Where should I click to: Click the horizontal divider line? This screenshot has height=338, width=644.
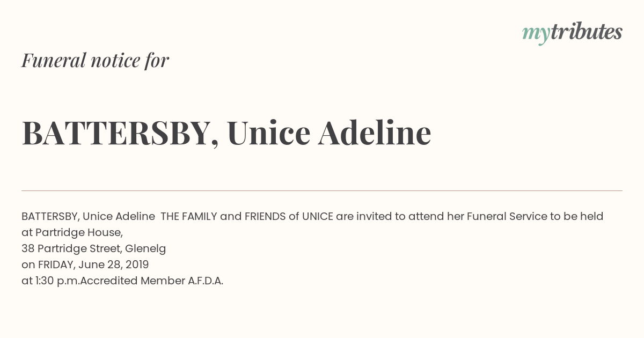point(322,190)
